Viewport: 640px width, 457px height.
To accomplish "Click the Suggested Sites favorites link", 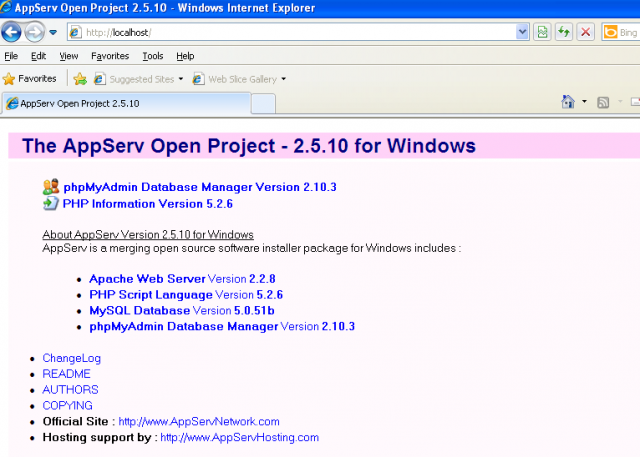I will [141, 79].
